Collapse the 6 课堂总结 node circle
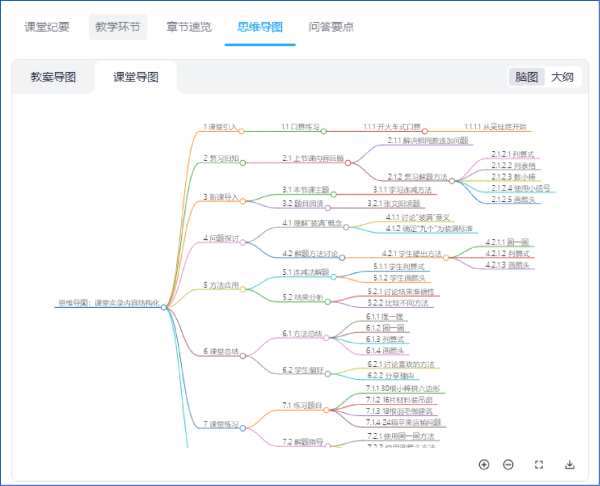Image resolution: width=600 pixels, height=486 pixels. (x=243, y=355)
